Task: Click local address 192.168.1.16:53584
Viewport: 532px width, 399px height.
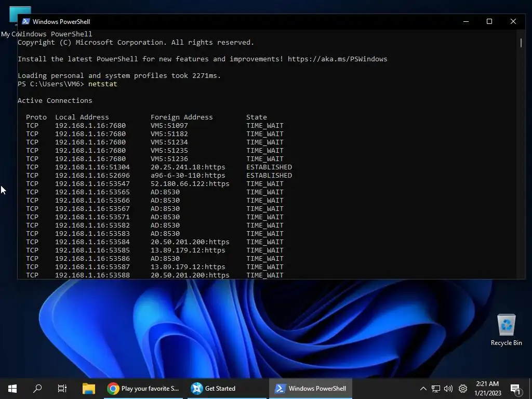Action: (92, 242)
